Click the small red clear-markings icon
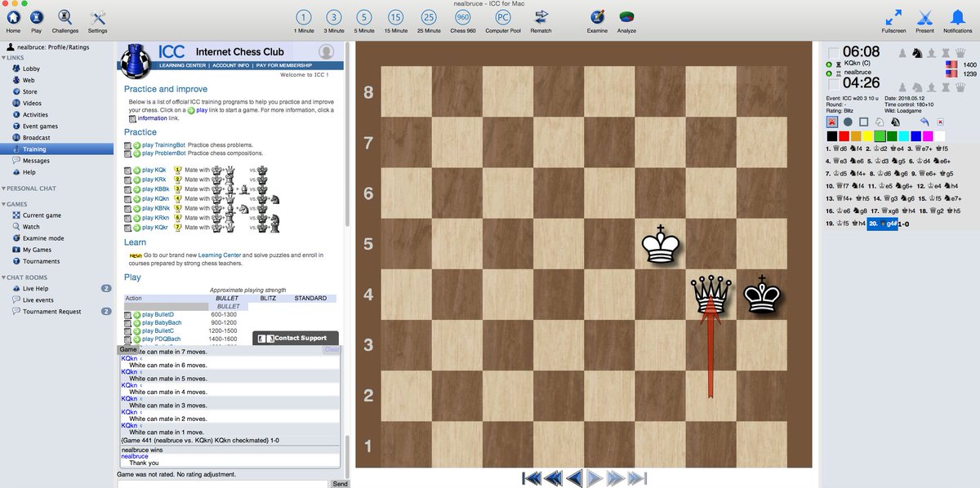980x488 pixels. point(941,122)
